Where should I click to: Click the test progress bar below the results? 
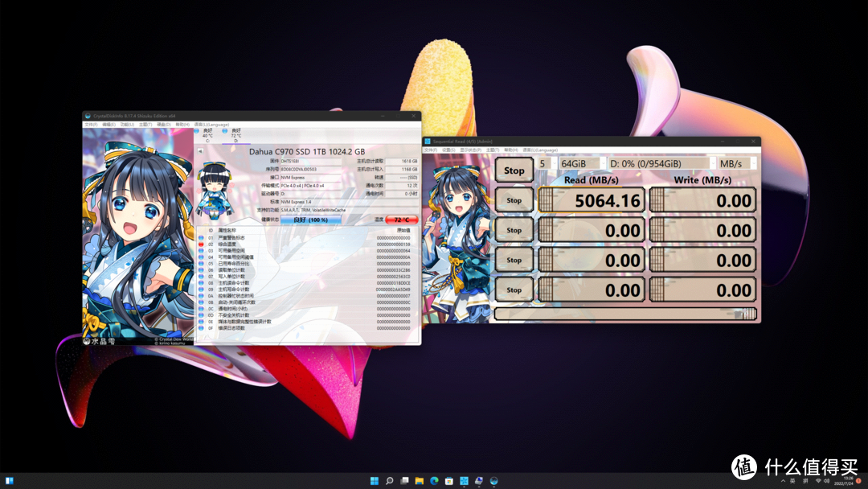coord(627,314)
